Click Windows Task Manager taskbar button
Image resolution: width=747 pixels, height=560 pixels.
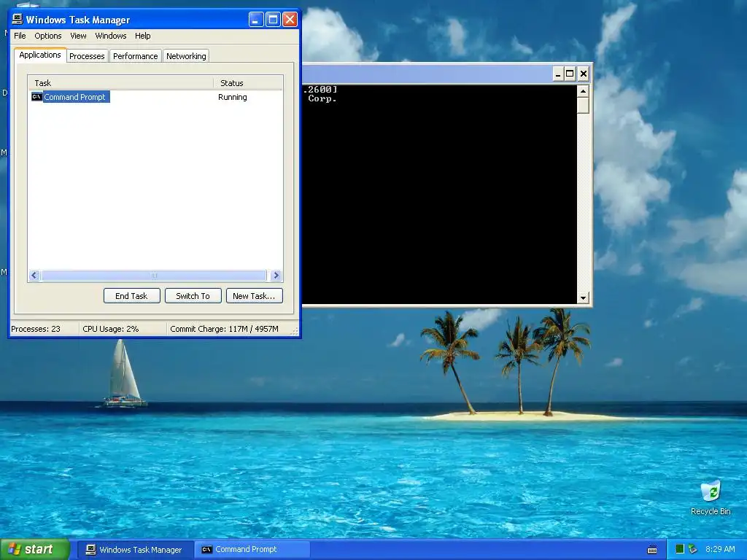[x=135, y=550]
